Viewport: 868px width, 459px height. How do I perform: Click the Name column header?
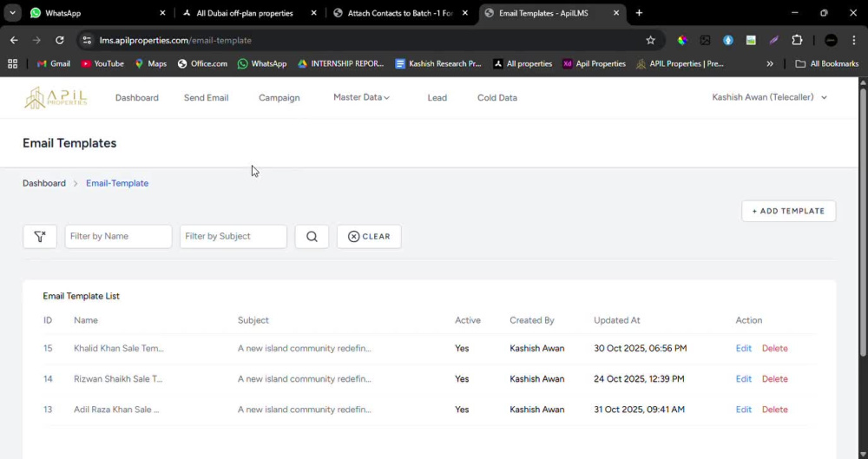86,320
